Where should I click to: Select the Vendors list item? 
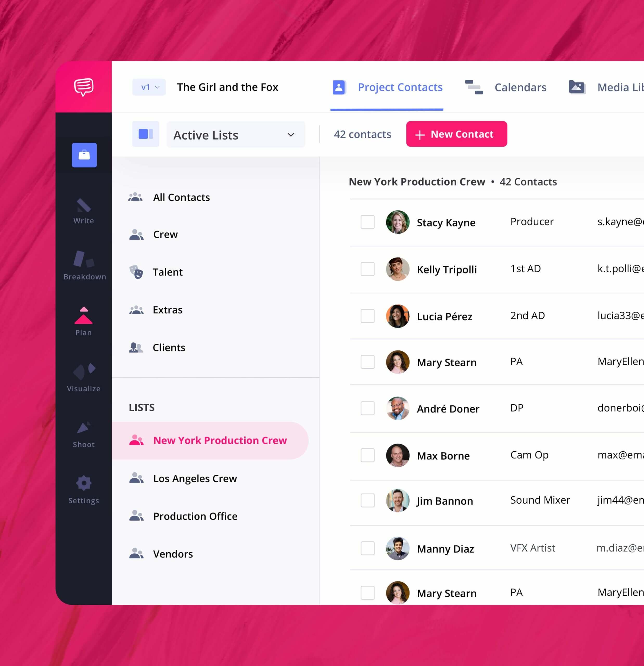pos(173,554)
